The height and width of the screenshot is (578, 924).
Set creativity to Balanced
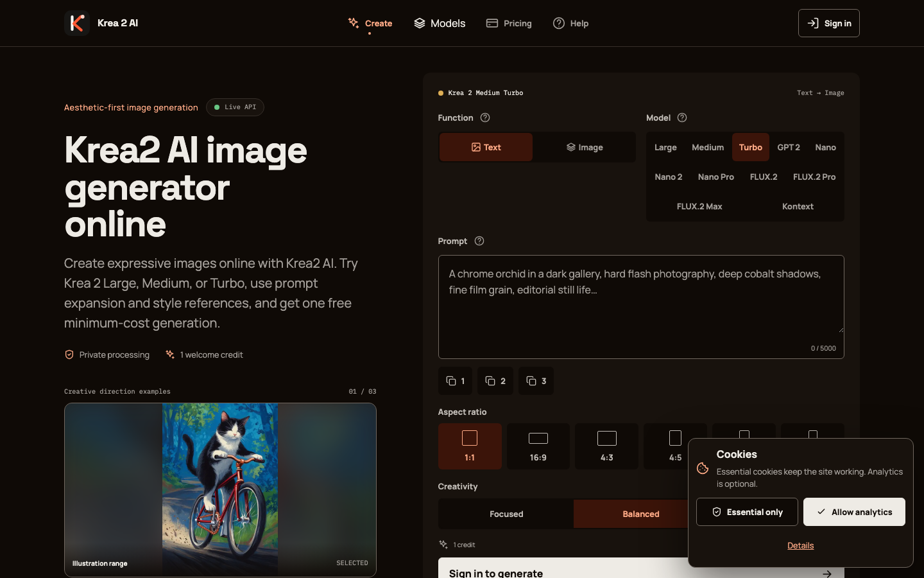641,514
